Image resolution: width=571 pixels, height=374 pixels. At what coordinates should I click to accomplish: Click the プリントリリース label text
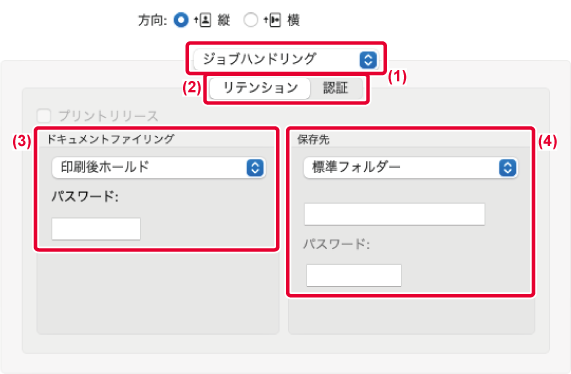coord(109,116)
